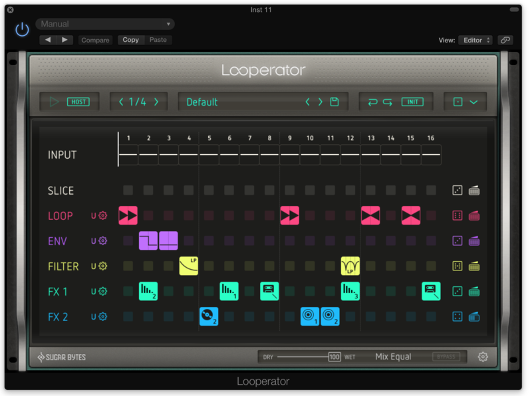
Task: Click the next preset triangle in header
Action: click(x=65, y=40)
